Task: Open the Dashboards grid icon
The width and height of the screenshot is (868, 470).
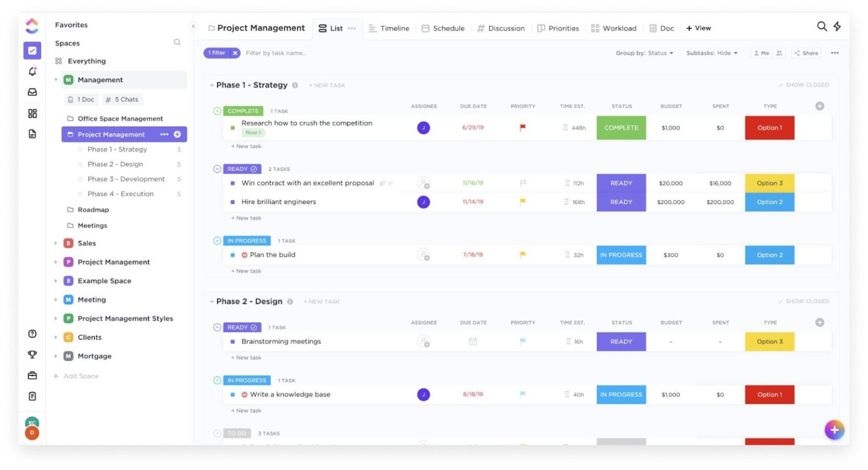Action: (x=32, y=113)
